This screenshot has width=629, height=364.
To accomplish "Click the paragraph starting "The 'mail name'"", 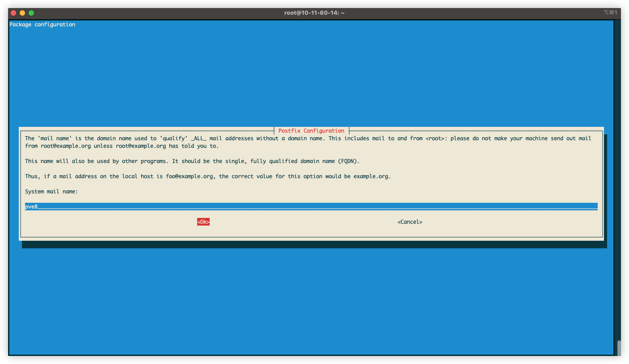I will [x=308, y=142].
